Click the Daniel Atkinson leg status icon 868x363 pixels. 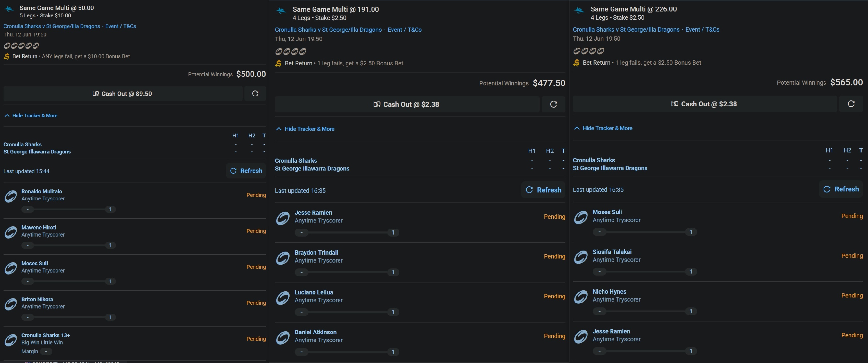pos(283,338)
